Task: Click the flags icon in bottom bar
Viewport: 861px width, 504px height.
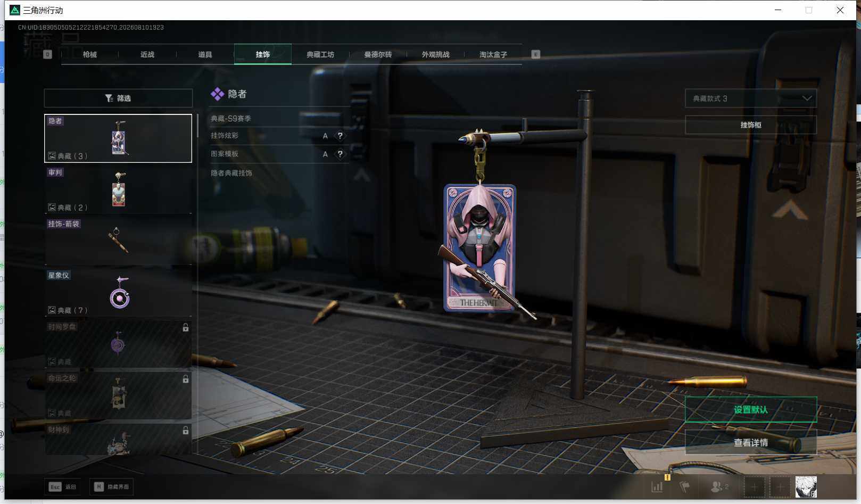Action: 685,486
